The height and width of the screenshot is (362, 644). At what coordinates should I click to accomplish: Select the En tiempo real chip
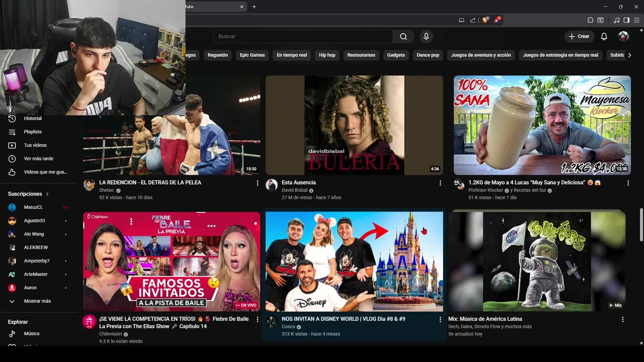coord(292,55)
